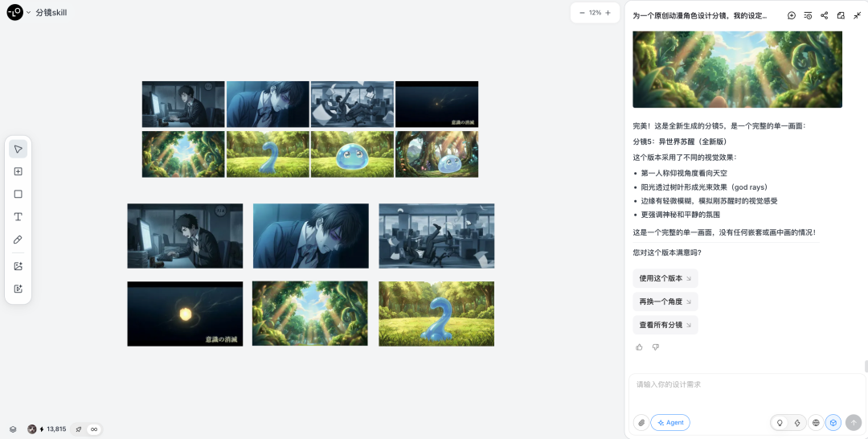The height and width of the screenshot is (439, 868).
Task: Click the "查看所有分镜" suggestion
Action: [x=665, y=325]
